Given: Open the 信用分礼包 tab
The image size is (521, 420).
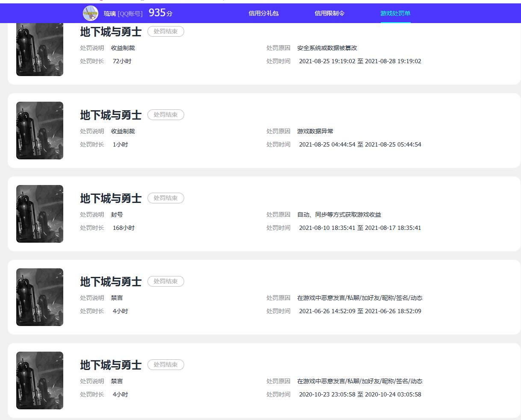Looking at the screenshot, I should tap(263, 13).
